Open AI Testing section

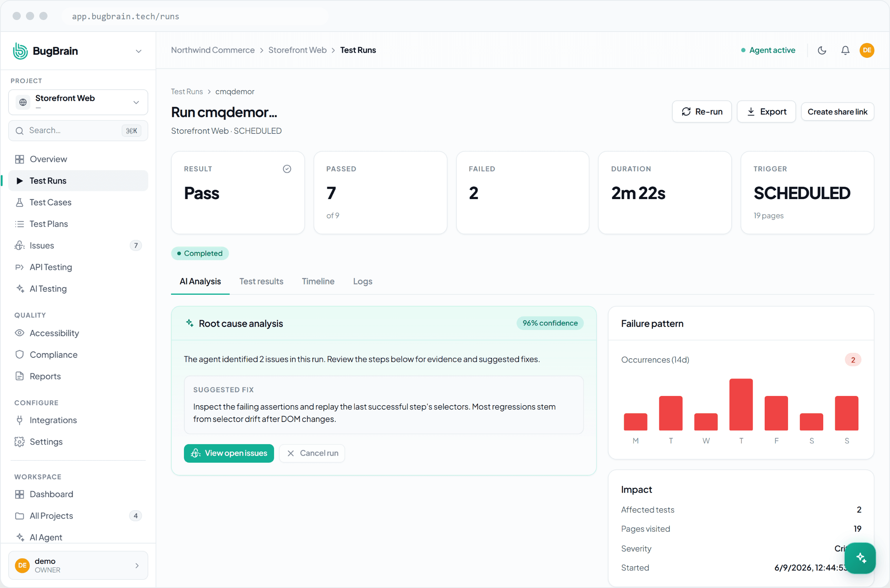(78, 289)
